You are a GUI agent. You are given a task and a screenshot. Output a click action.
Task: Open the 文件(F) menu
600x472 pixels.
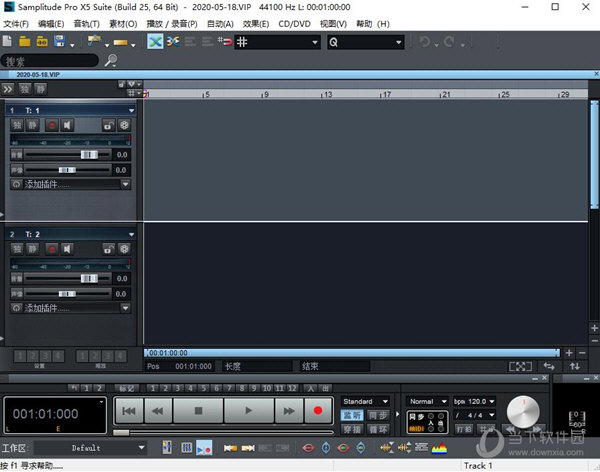(17, 23)
